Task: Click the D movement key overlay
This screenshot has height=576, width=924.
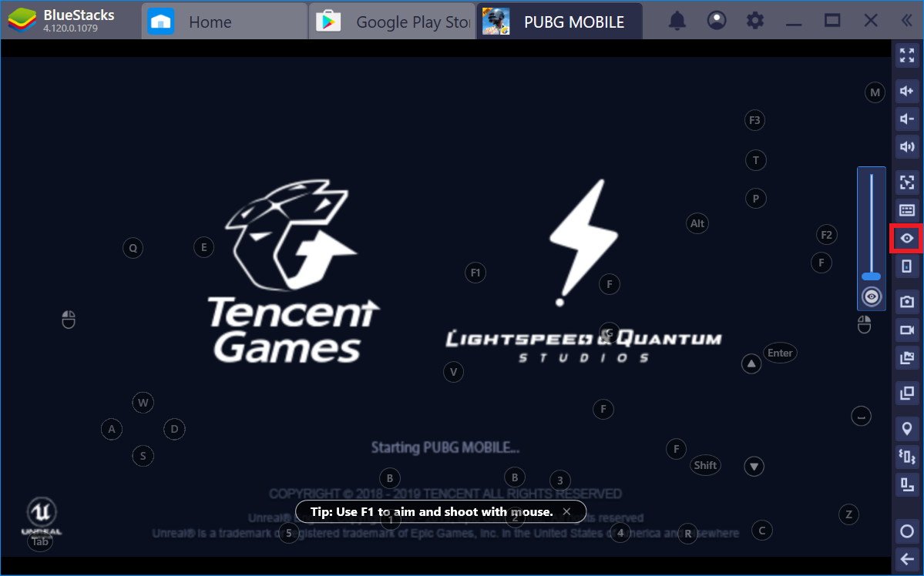Action: tap(174, 429)
